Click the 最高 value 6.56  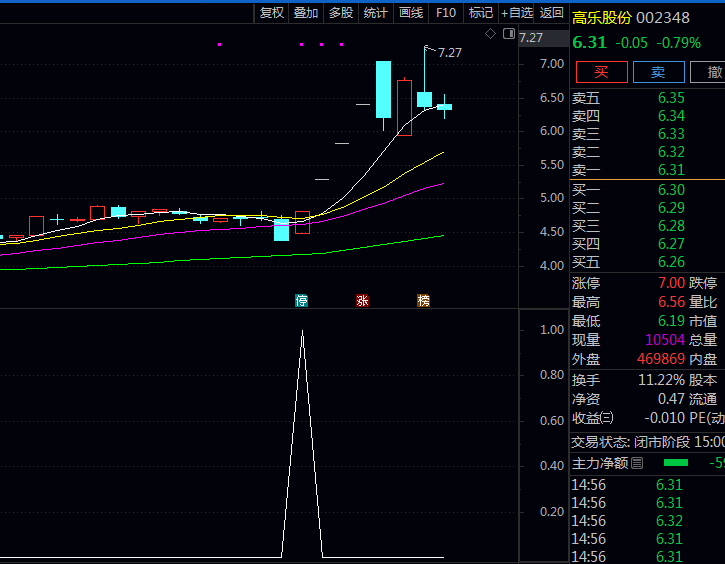coord(671,302)
